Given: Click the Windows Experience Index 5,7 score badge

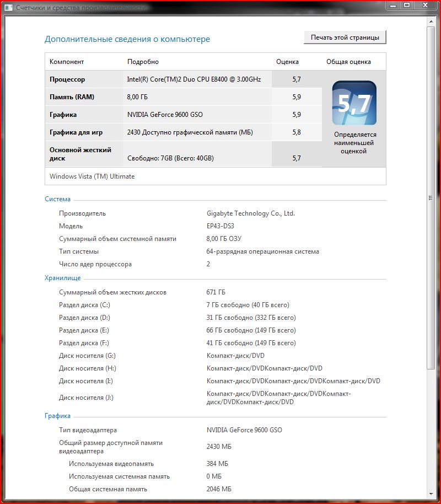Looking at the screenshot, I should point(354,103).
